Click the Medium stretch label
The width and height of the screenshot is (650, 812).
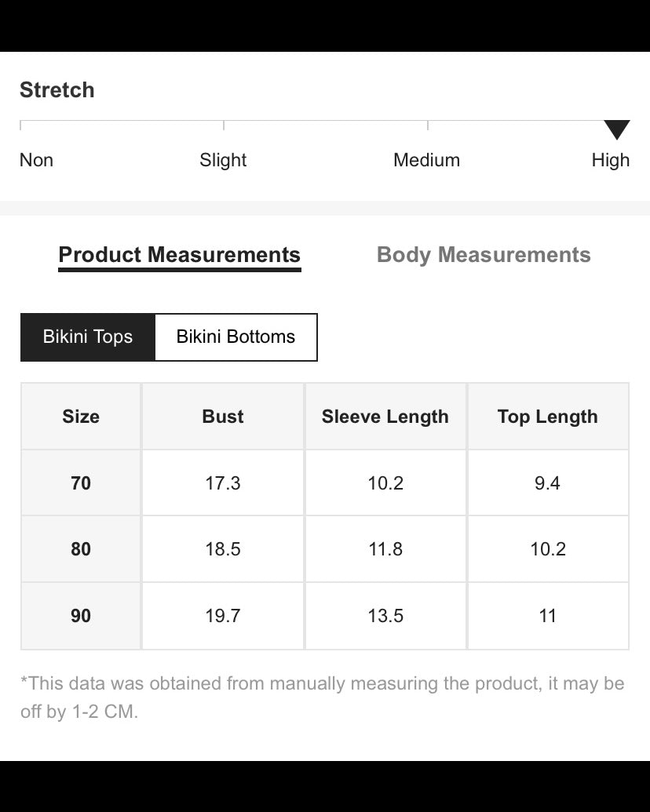426,160
